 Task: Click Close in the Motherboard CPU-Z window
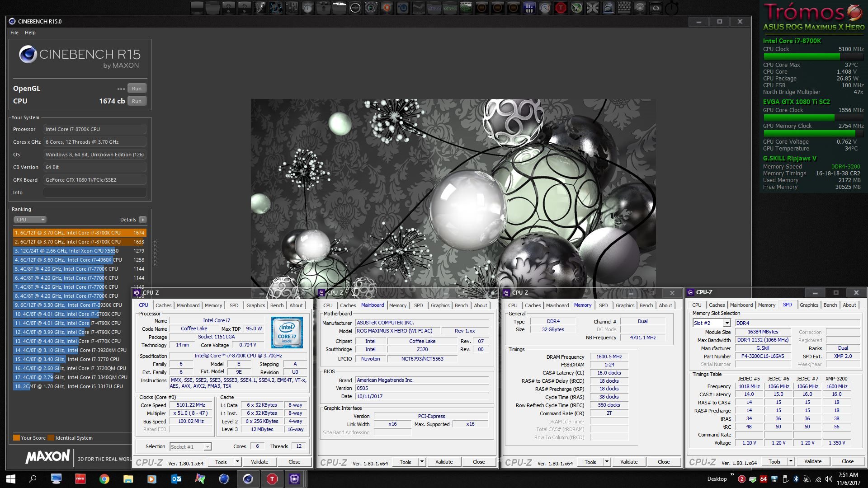pyautogui.click(x=479, y=462)
